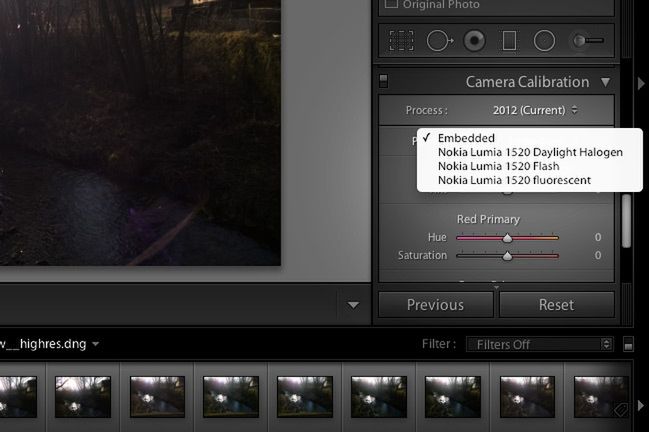Click the Red Primary Hue slider handle
Image resolution: width=649 pixels, height=432 pixels.
(507, 238)
